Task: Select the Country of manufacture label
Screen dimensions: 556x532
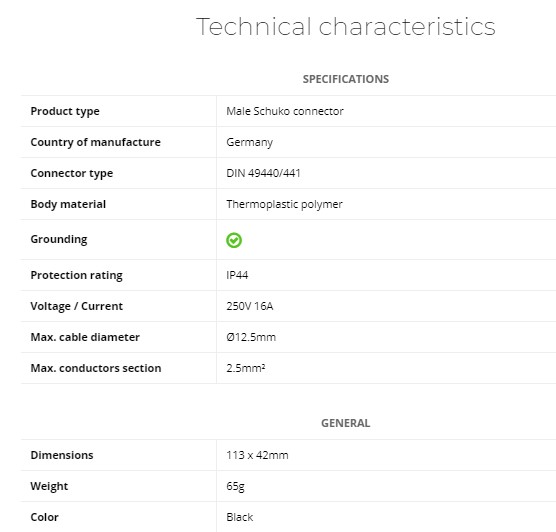Action: 95,142
